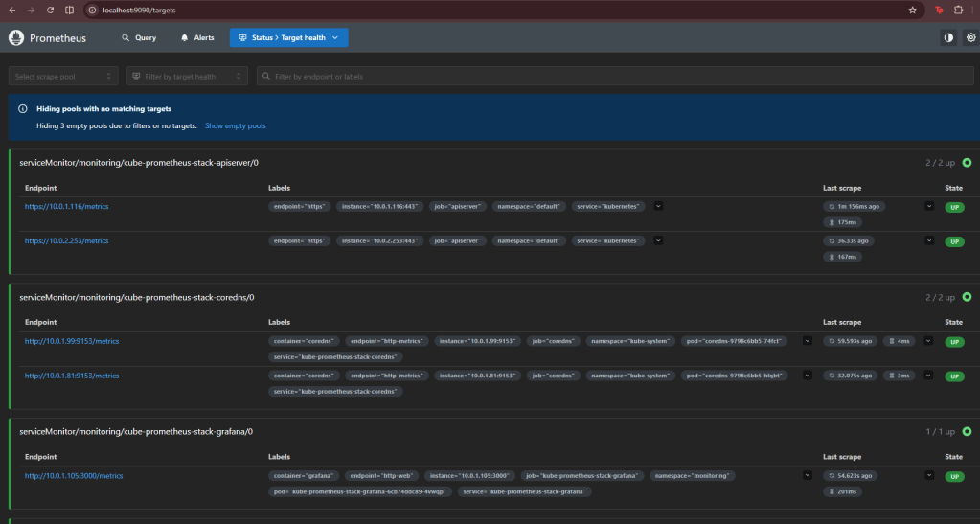
Task: Click the 201ms scrape duration badge
Action: (842, 491)
